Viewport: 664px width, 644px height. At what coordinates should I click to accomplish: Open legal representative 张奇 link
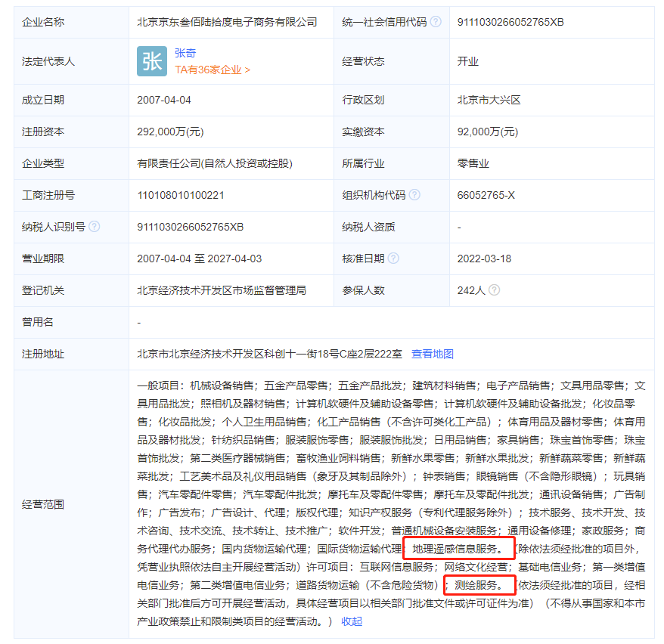[x=185, y=53]
